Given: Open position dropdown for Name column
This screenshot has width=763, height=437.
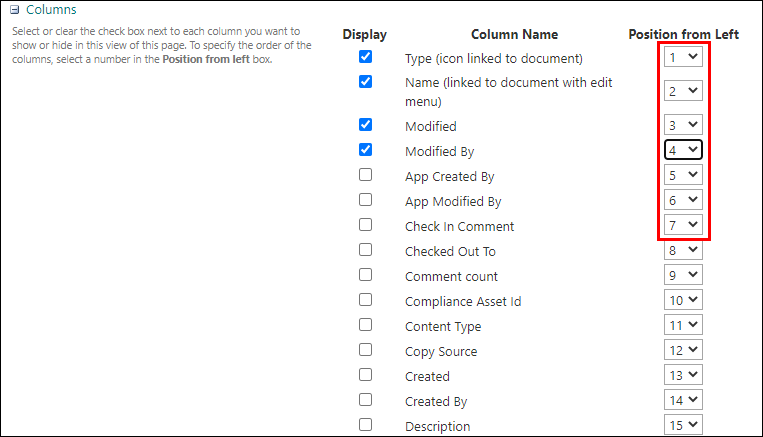Looking at the screenshot, I should (x=684, y=91).
